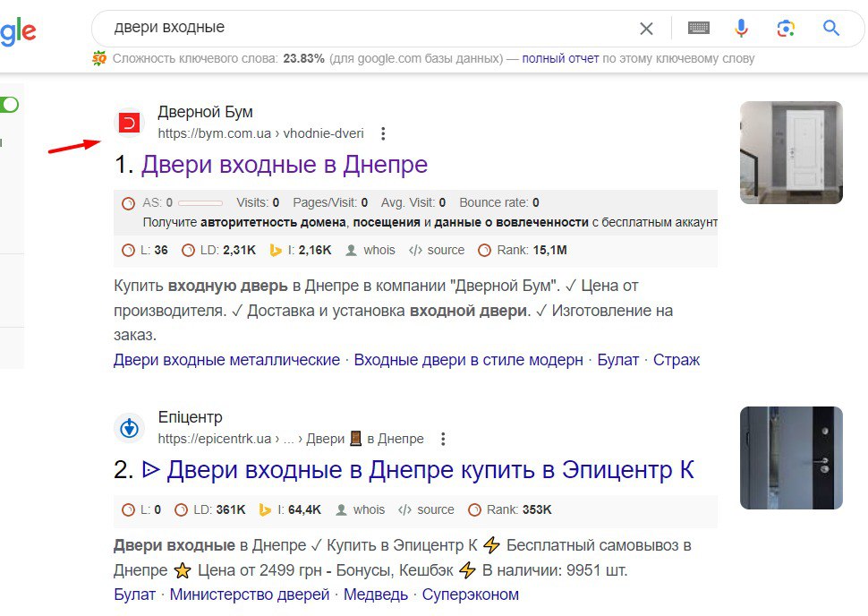This screenshot has height=616, width=868.
Task: Click the Google logo
Action: pos(18,30)
